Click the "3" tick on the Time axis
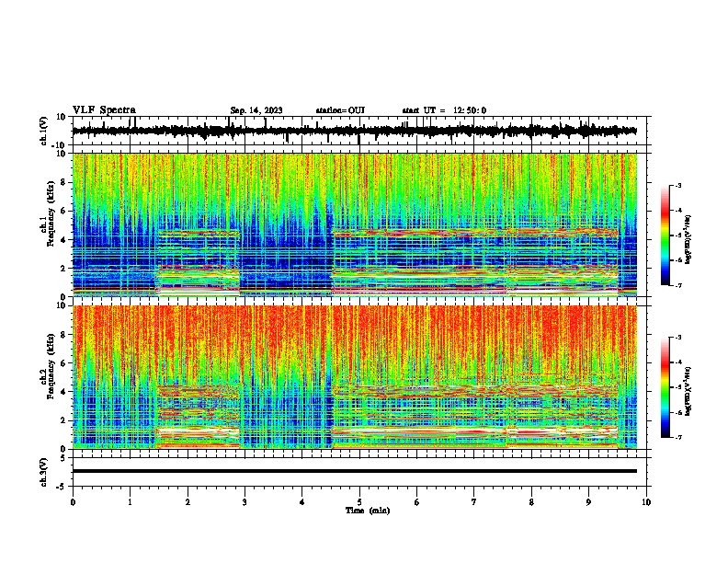The height and width of the screenshot is (563, 728). point(245,502)
